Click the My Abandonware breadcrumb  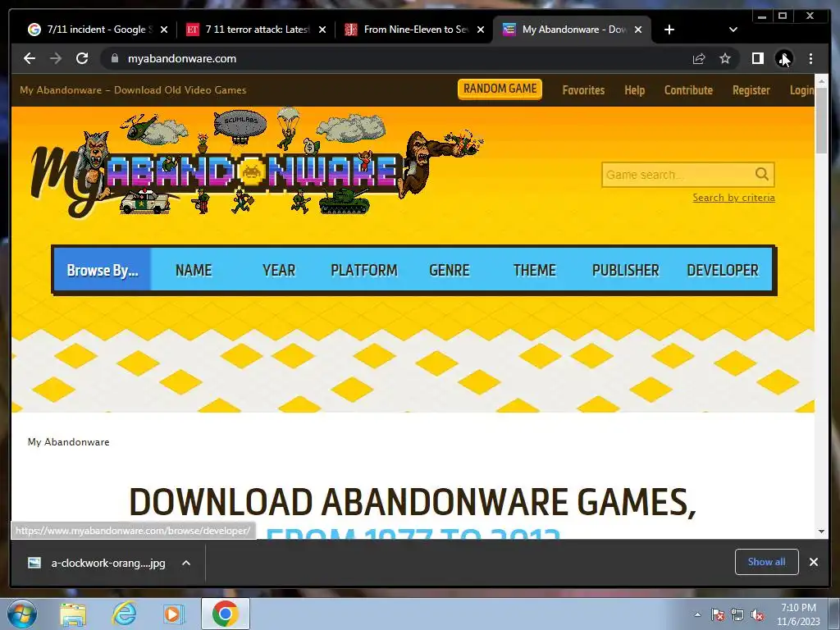69,442
